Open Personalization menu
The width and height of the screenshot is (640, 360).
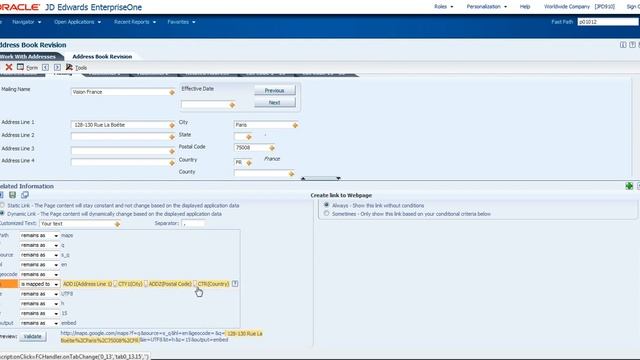(487, 7)
